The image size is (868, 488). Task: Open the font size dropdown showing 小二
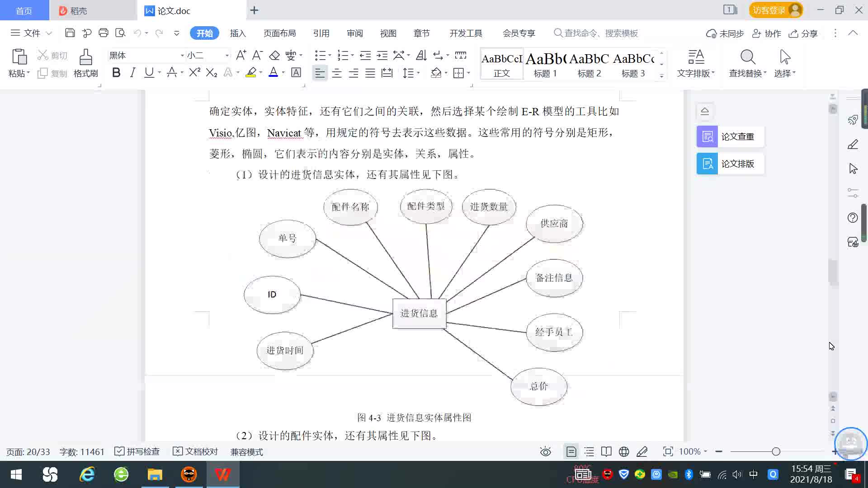tap(227, 56)
